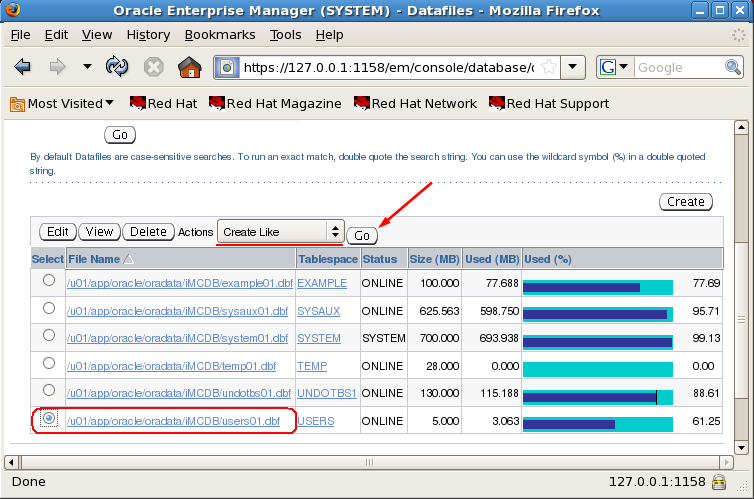Open the USERS tablespace link

pos(315,421)
